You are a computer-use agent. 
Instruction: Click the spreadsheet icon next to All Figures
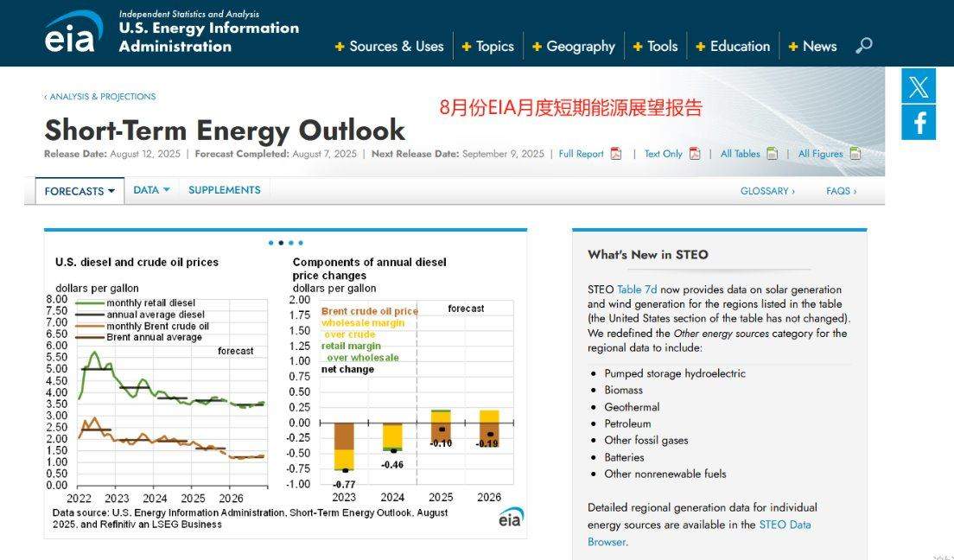tap(855, 154)
